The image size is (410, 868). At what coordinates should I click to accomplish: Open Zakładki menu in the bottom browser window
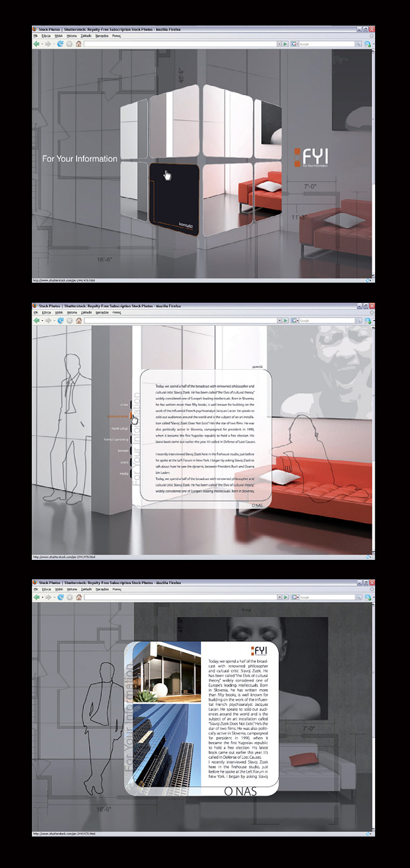coord(87,588)
